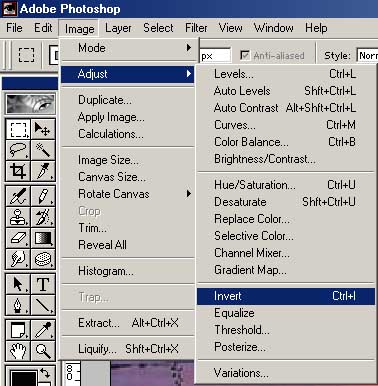Screen dimensions: 378x386
Task: Select the Lasso tool
Action: [18, 150]
